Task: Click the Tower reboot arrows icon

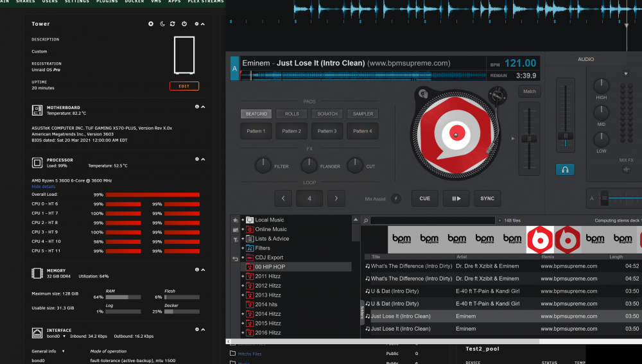Action: coord(173,24)
